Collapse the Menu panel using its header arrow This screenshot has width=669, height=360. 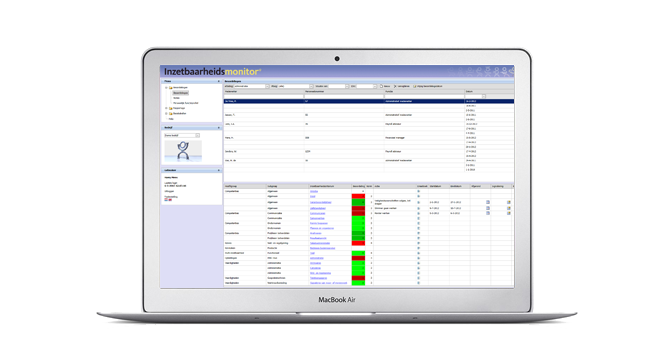219,81
